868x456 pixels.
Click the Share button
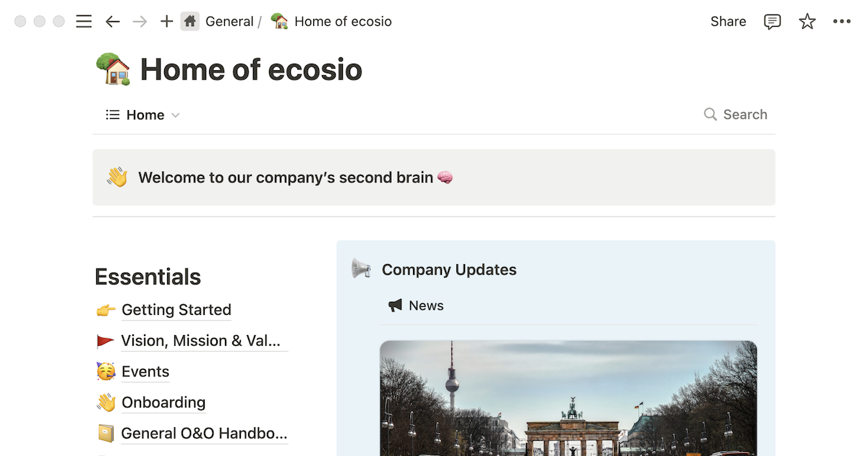tap(728, 21)
